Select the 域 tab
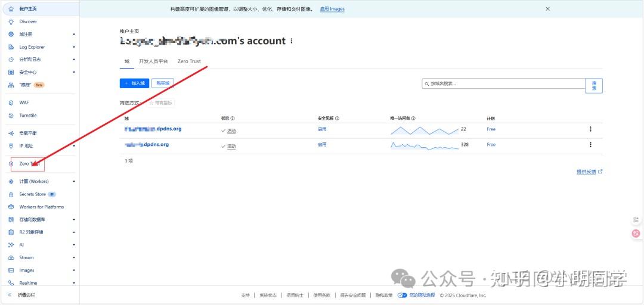 point(127,61)
